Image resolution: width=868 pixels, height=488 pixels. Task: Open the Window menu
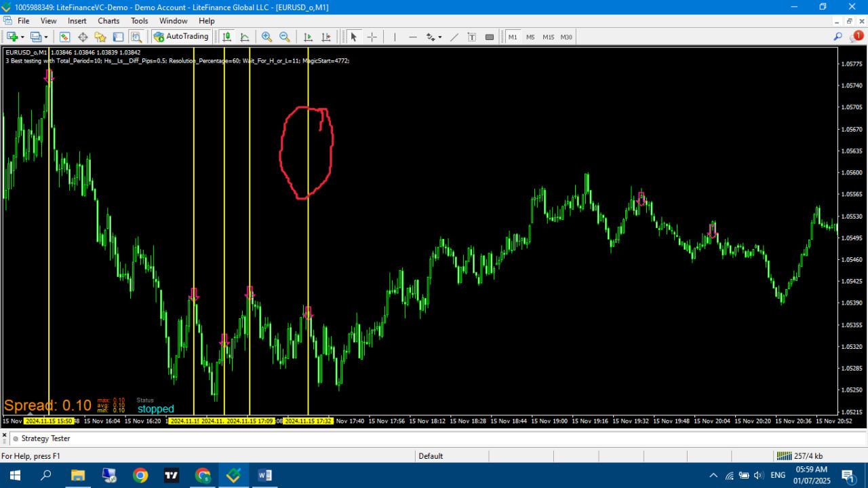tap(174, 21)
